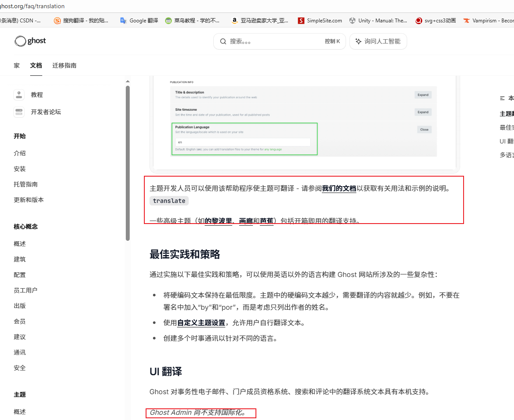Click the 搜索 input field
Viewport: 514px width, 420px height.
[276, 41]
